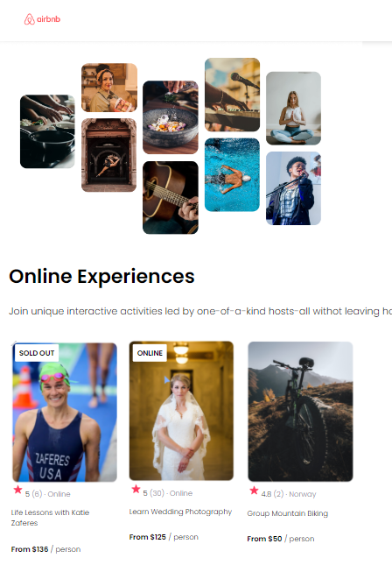The height and width of the screenshot is (565, 392).
Task: Open the dancer in doorway photo
Action: click(x=108, y=155)
